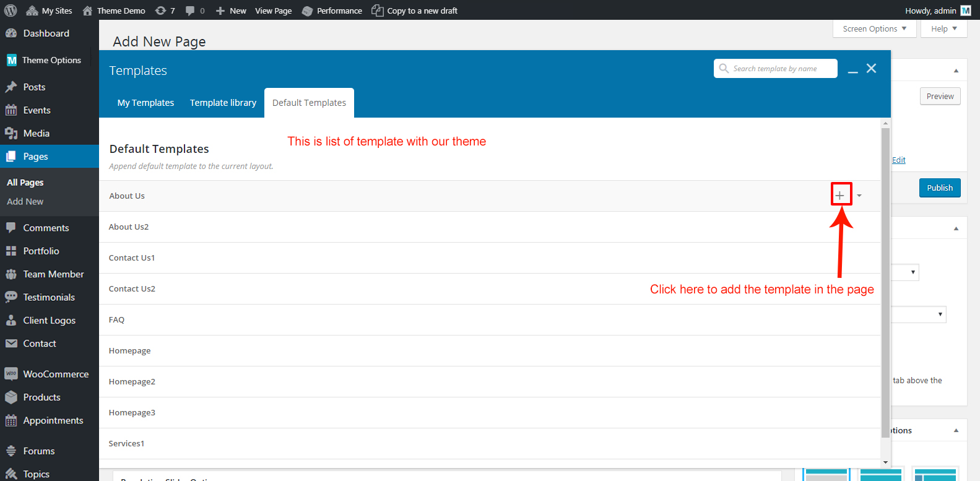Type in the Search template by name field
The width and height of the screenshot is (980, 481).
point(781,69)
